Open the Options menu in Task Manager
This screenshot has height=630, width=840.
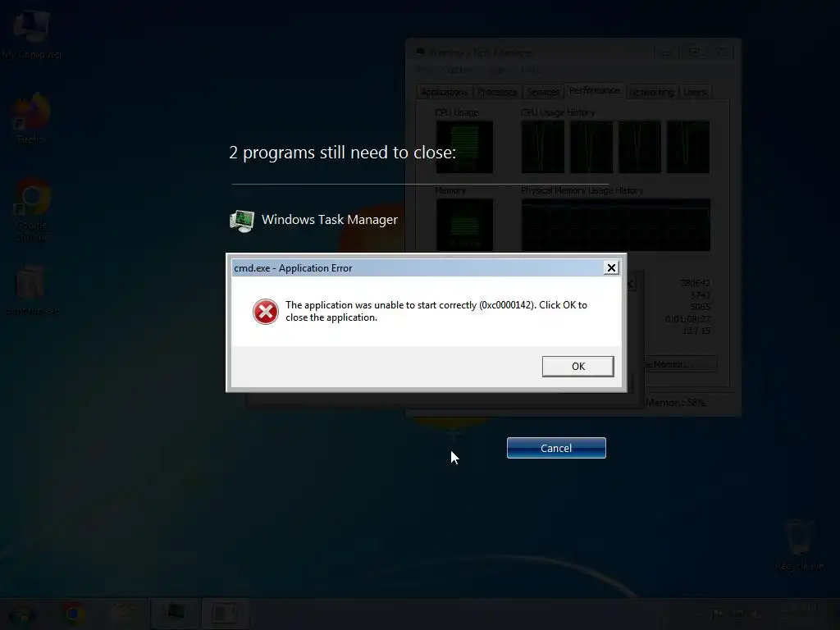point(459,70)
